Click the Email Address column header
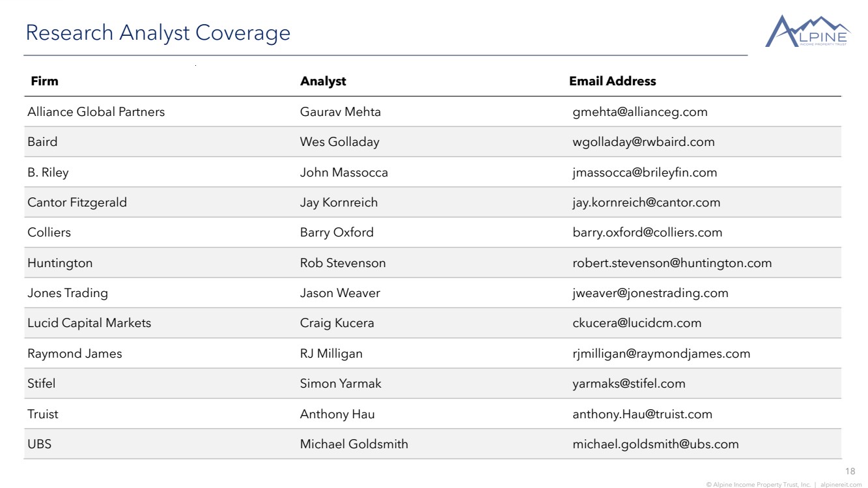This screenshot has height=488, width=868. pyautogui.click(x=612, y=81)
